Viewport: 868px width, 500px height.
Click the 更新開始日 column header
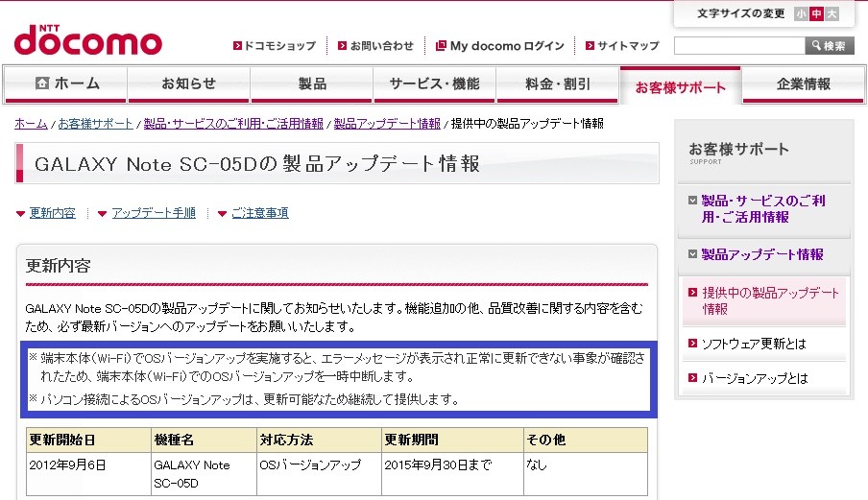click(x=88, y=440)
